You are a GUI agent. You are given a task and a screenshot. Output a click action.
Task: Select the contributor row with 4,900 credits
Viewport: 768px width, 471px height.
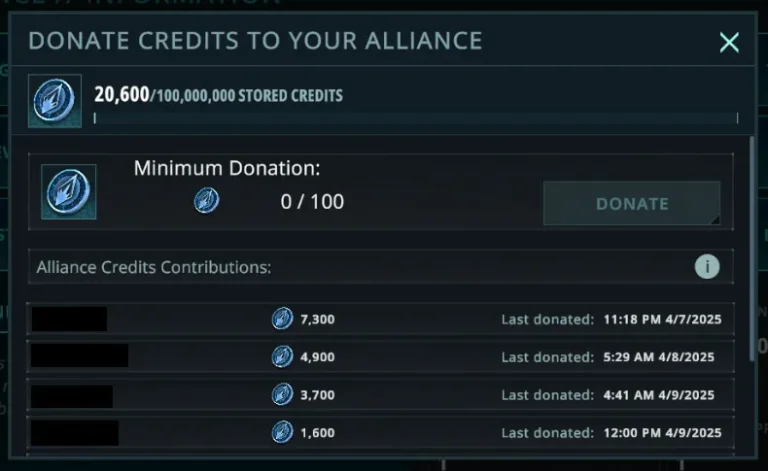point(380,357)
